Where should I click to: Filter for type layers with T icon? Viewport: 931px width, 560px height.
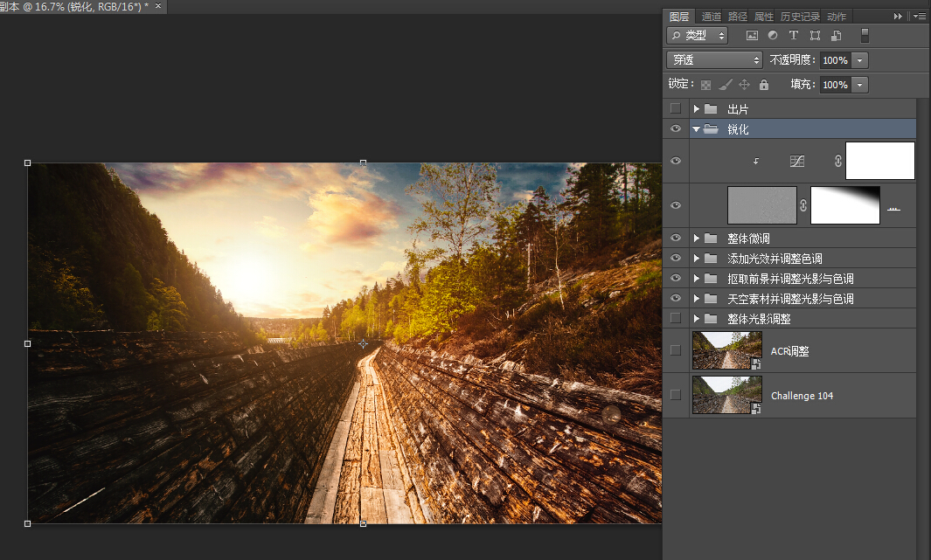pyautogui.click(x=793, y=36)
